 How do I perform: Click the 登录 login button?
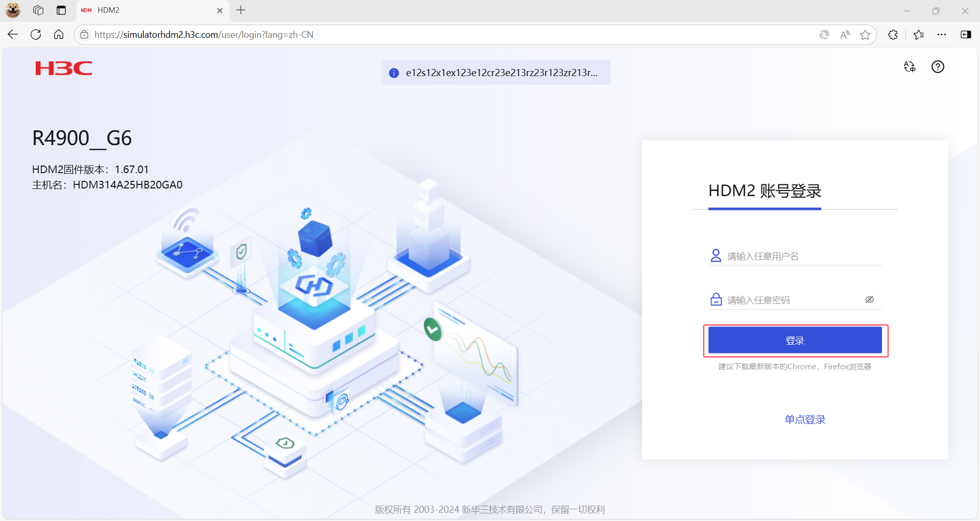click(795, 340)
